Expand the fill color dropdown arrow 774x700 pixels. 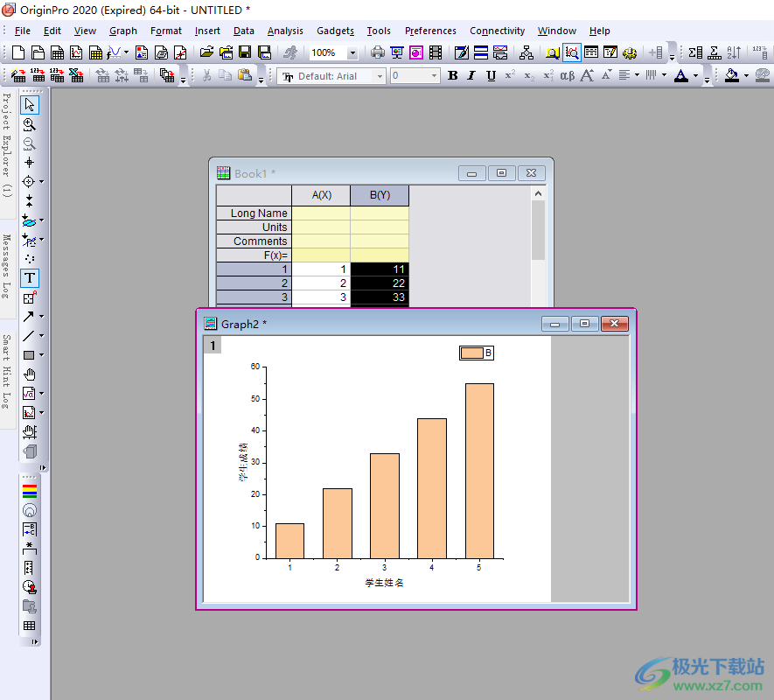coord(746,75)
